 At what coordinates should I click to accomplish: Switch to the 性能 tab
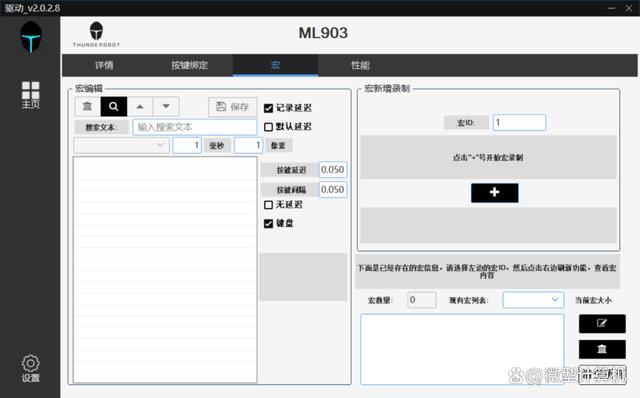coord(360,65)
